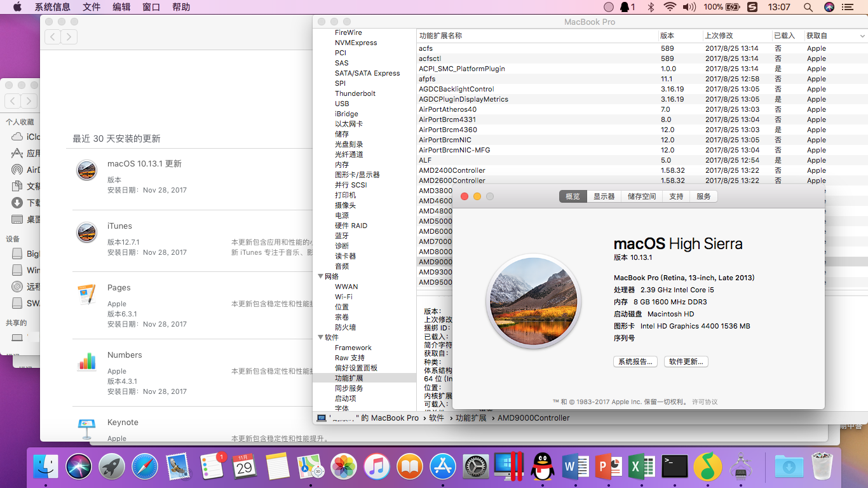This screenshot has height=488, width=868.
Task: Open the 许可协议 link
Action: (x=705, y=402)
